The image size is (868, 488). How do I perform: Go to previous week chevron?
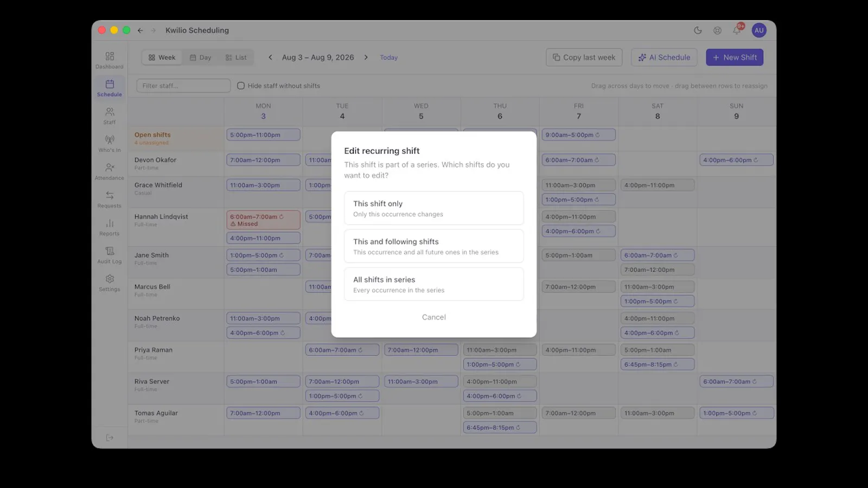pyautogui.click(x=270, y=57)
